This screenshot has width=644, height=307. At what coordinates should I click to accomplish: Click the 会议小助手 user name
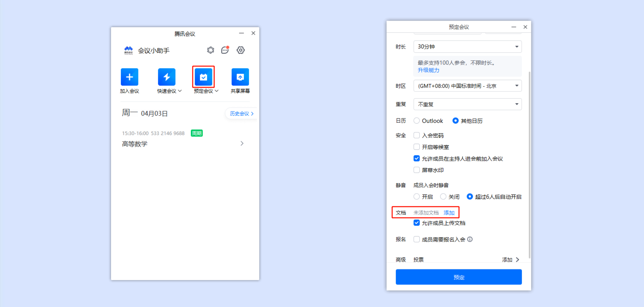(x=154, y=51)
